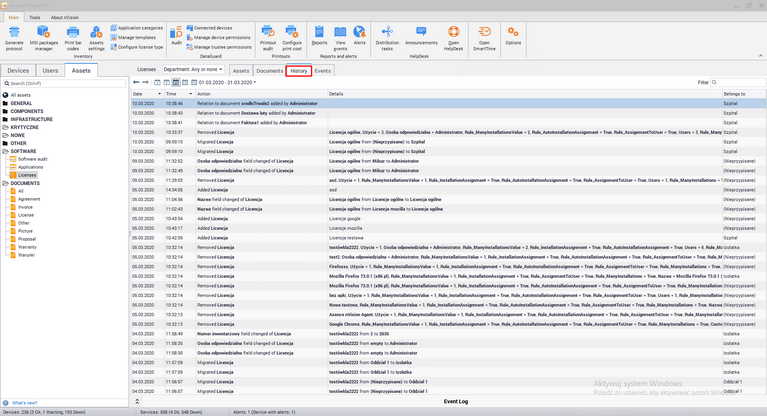Open the Date column filter dropdown
The height and width of the screenshot is (416, 767).
[157, 94]
